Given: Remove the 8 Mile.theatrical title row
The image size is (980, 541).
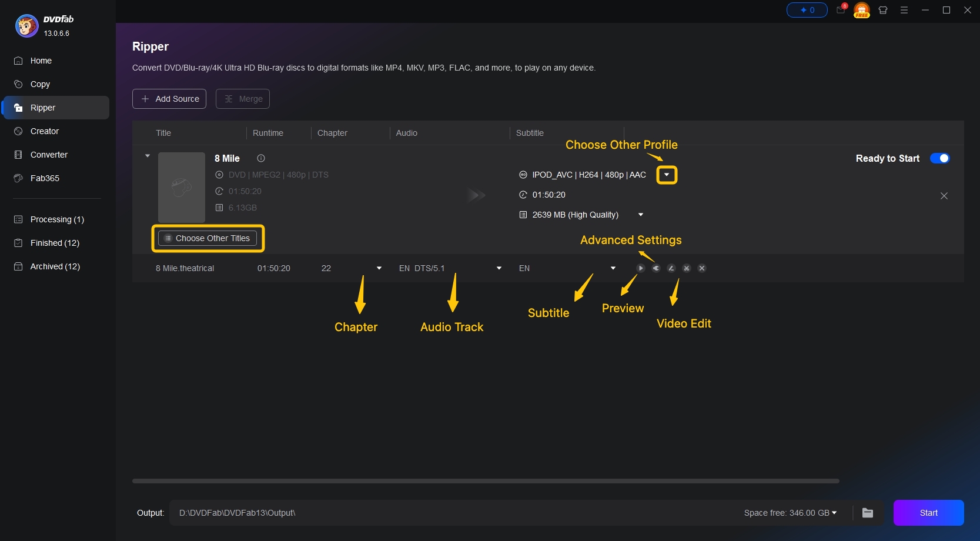Looking at the screenshot, I should click(x=702, y=268).
